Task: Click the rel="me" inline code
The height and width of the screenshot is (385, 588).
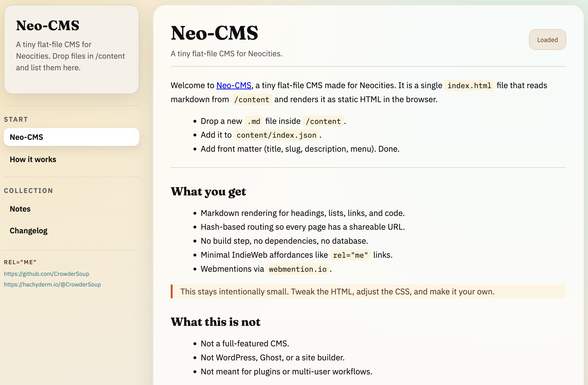Action: pos(350,255)
